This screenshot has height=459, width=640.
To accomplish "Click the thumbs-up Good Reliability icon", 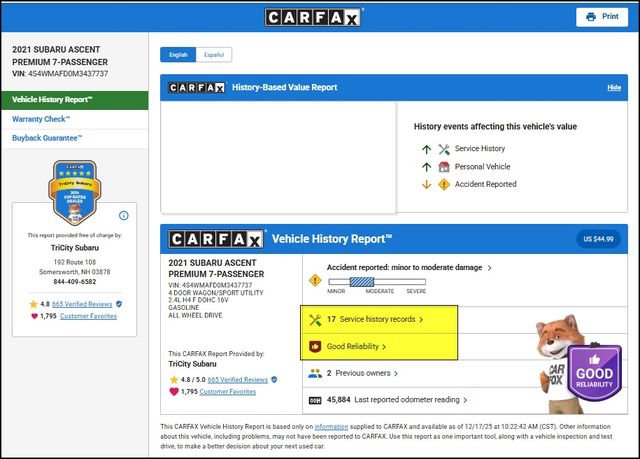I will 315,346.
